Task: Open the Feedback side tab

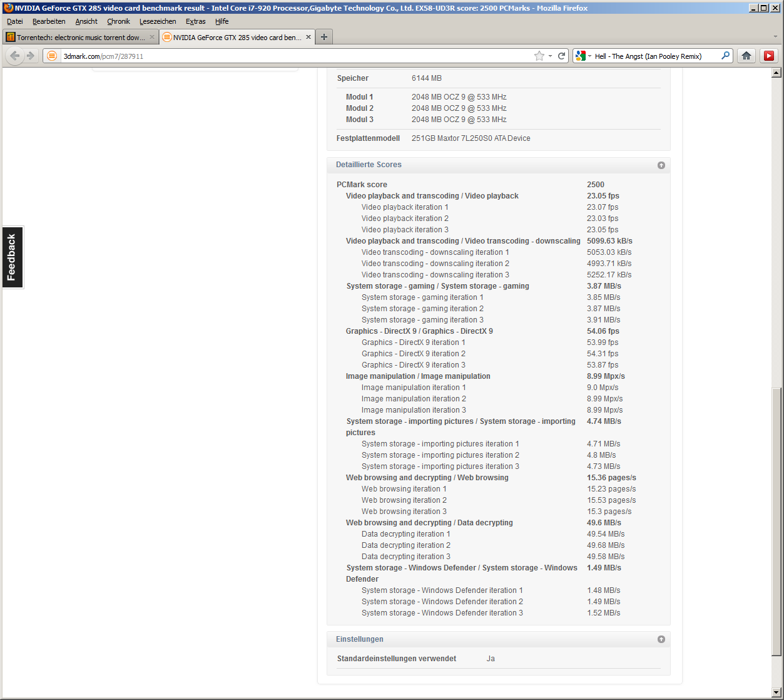Action: pyautogui.click(x=12, y=257)
